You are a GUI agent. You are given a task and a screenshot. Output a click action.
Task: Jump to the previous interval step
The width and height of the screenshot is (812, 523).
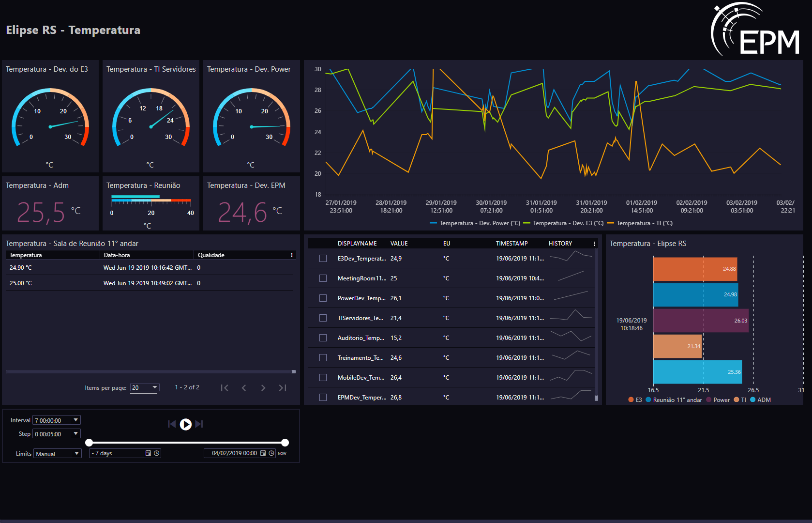point(172,424)
